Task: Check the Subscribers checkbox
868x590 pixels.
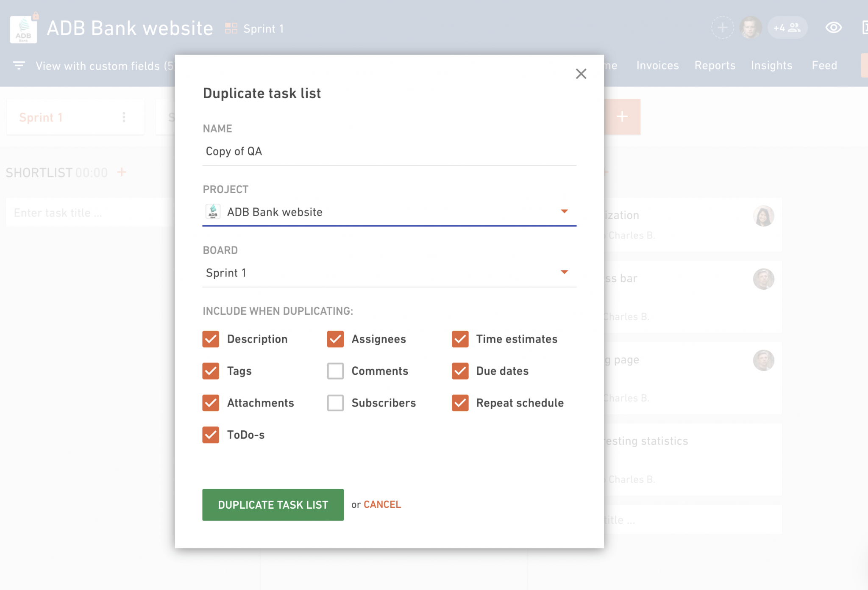Action: coord(335,403)
